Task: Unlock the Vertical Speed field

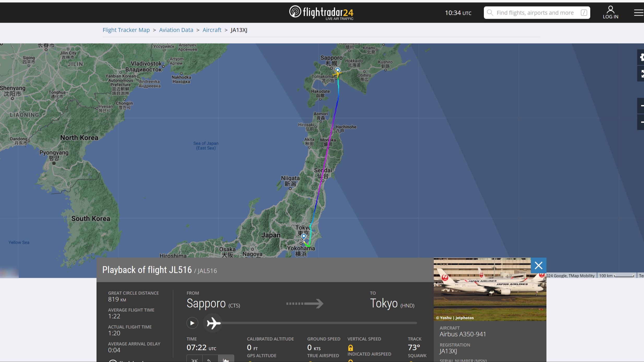Action: [x=351, y=348]
